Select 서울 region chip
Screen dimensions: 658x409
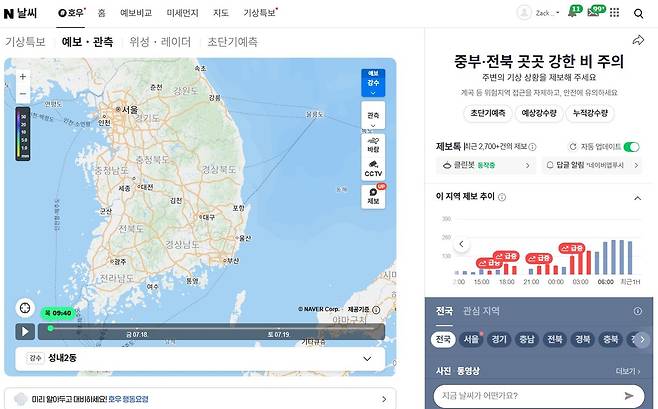pyautogui.click(x=471, y=339)
